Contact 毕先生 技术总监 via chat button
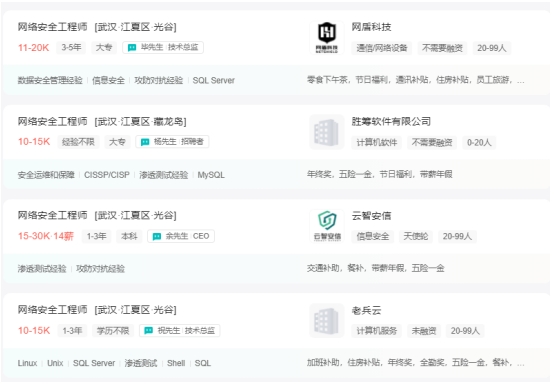 (163, 48)
